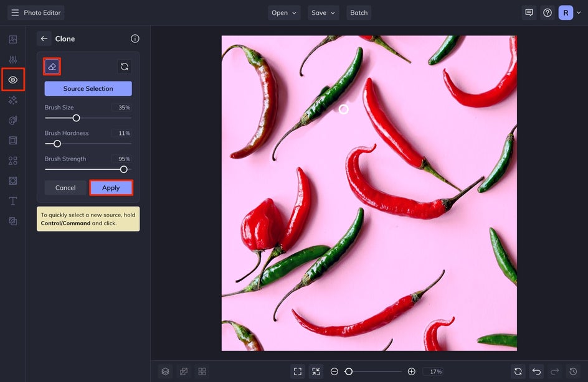Click the zoom slider handle
This screenshot has height=382, width=588.
pos(349,371)
